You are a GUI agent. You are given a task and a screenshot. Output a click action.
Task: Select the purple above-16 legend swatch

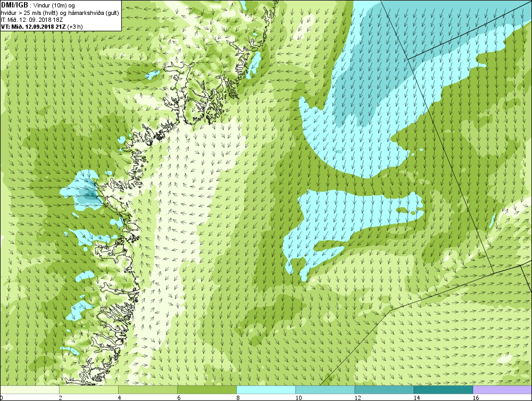coord(502,389)
